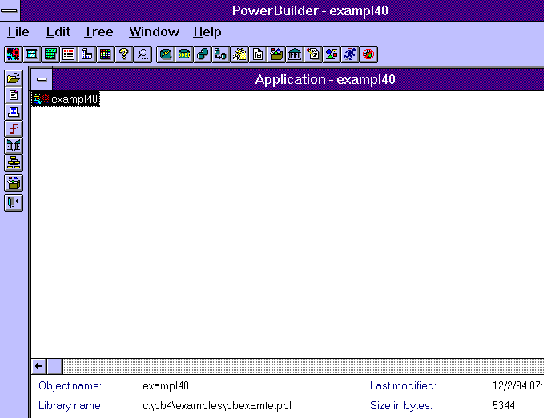
Task: Click the red script step icon
Action: point(14,129)
